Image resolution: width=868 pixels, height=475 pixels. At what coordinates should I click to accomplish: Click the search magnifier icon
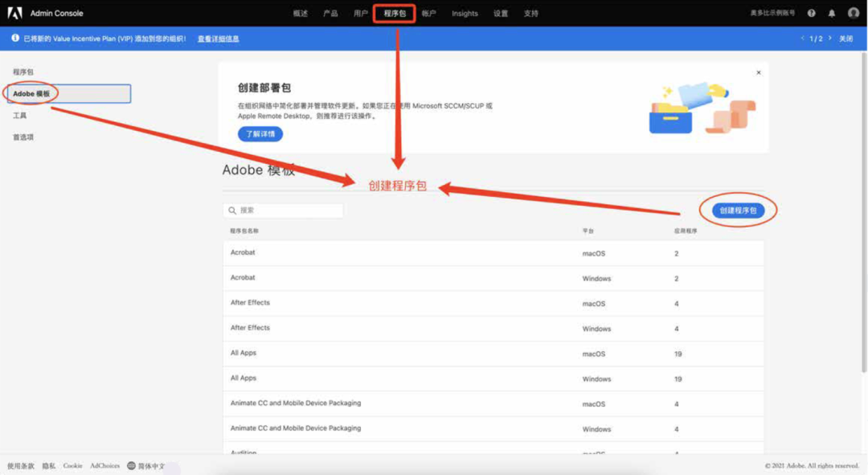click(x=232, y=211)
